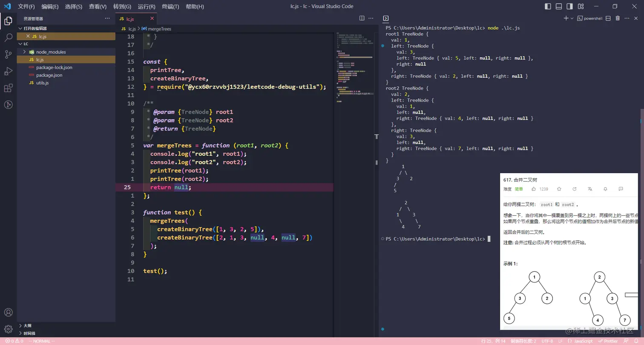Toggle secondary side bar layout button

point(569,6)
